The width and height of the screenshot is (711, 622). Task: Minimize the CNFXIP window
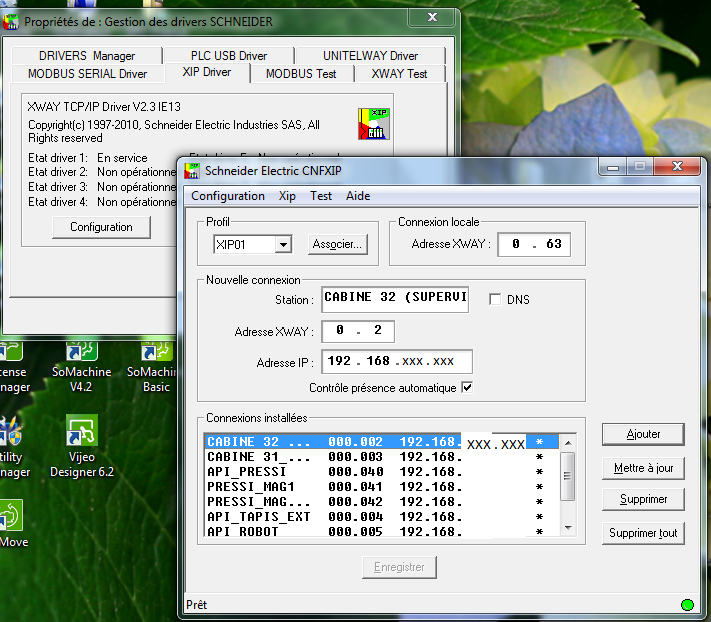click(613, 167)
